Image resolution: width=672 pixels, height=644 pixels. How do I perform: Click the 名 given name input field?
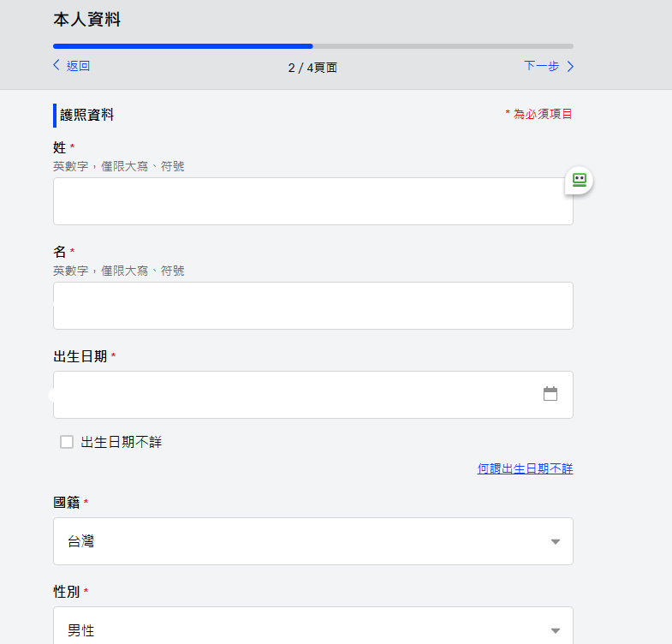(x=312, y=306)
